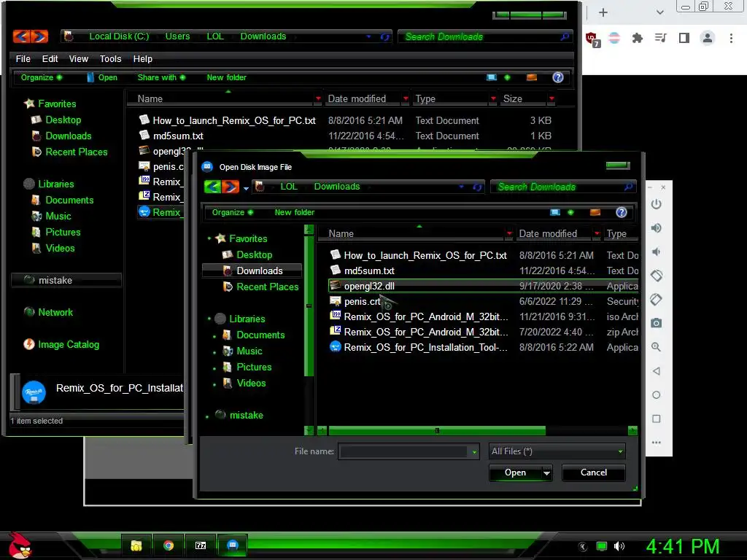Click the uBlock shield extension icon
747x560 pixels.
click(591, 38)
